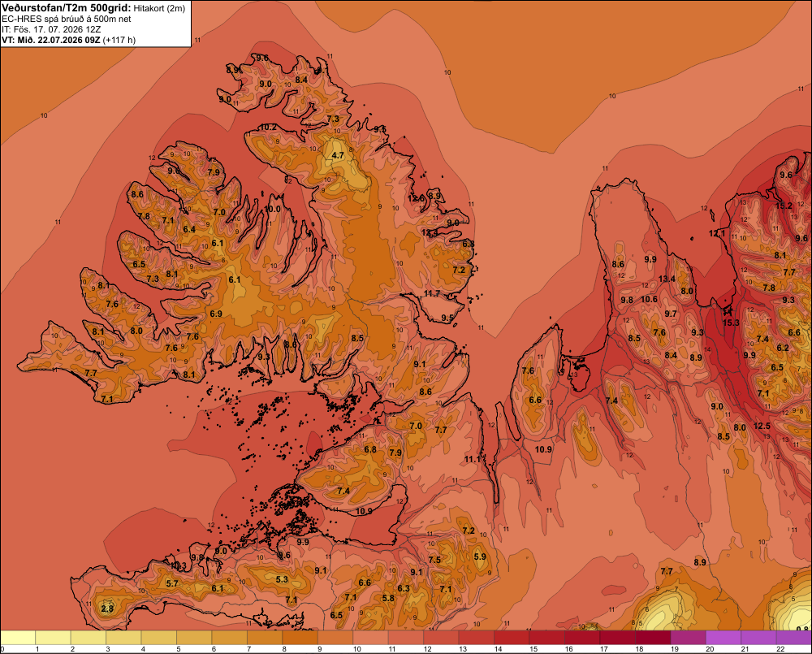This screenshot has width=812, height=654.
Task: Click the legend scale number 5
Action: [x=178, y=649]
